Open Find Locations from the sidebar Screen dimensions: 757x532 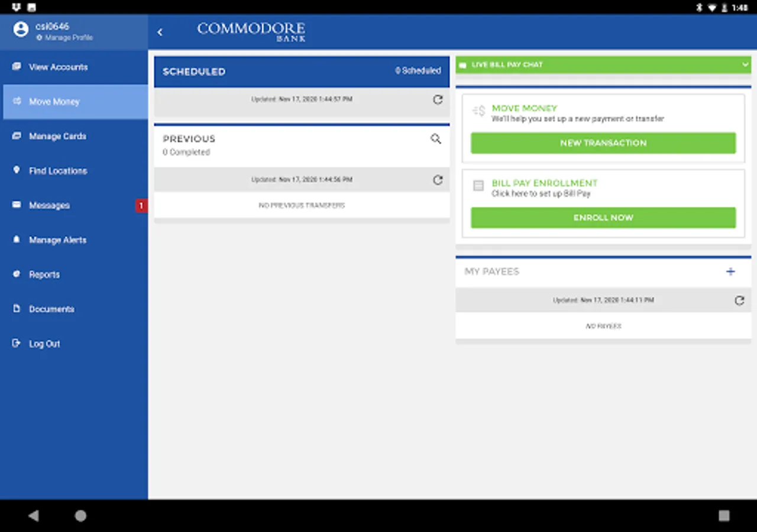(74, 171)
